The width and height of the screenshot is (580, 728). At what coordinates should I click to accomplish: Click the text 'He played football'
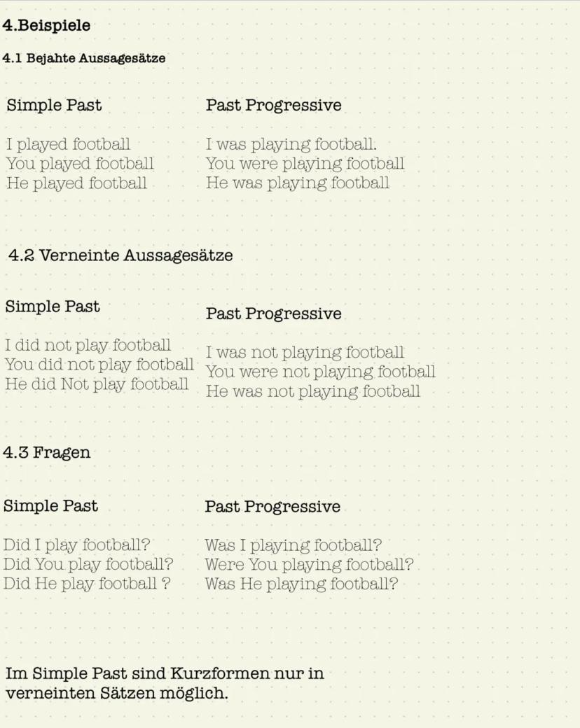[76, 183]
